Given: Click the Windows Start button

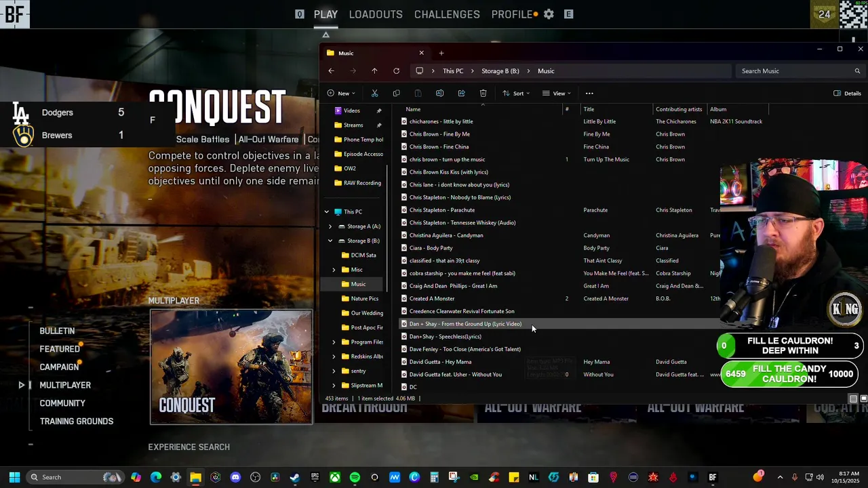Looking at the screenshot, I should [14, 477].
